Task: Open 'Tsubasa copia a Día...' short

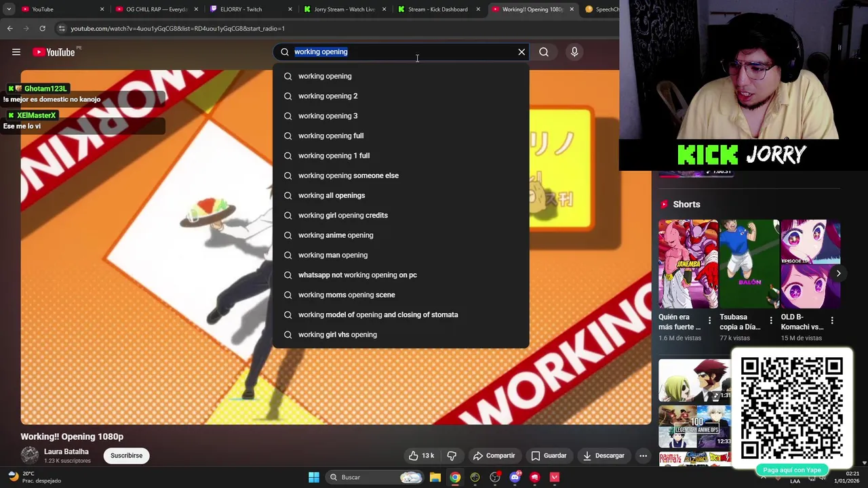Action: [749, 264]
